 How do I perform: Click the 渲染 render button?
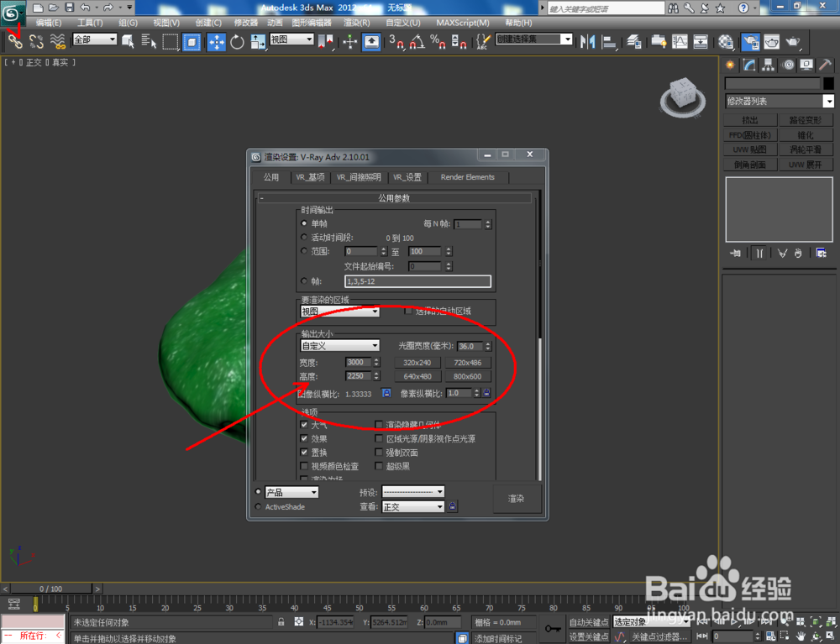pos(517,499)
